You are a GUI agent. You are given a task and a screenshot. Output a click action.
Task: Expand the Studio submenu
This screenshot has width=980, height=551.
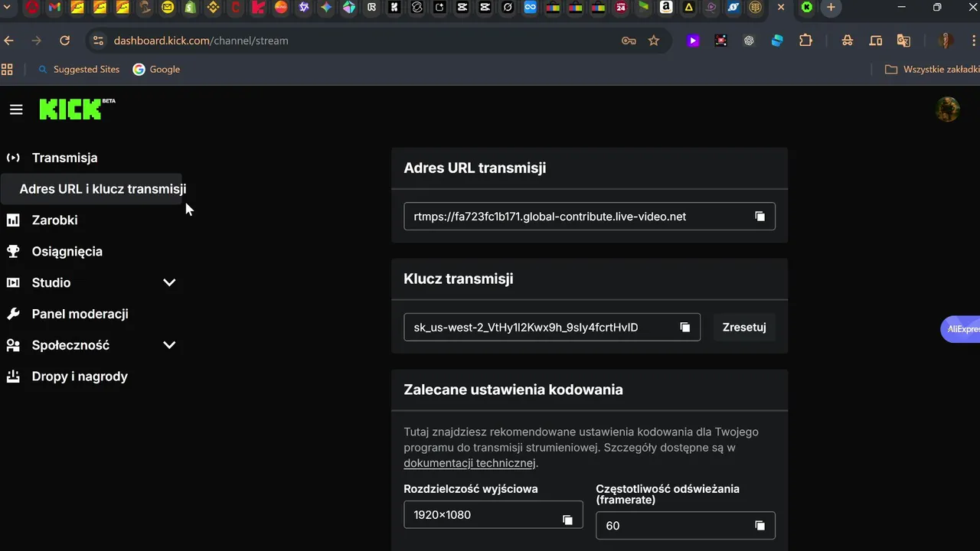(x=169, y=282)
